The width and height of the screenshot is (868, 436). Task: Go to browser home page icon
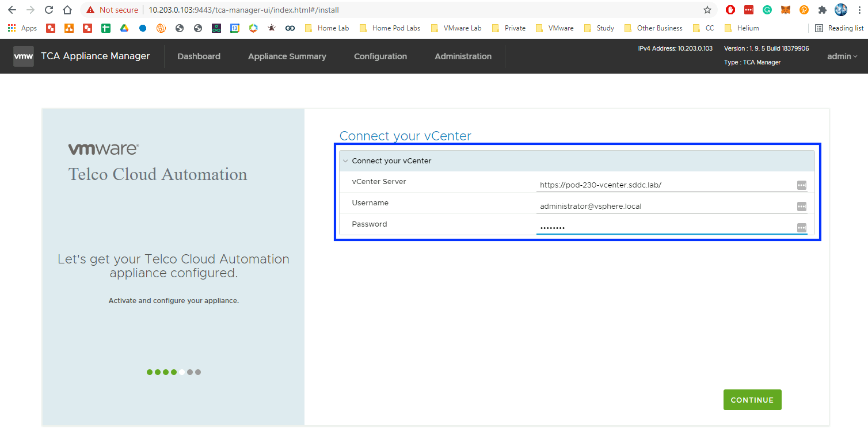pos(67,10)
